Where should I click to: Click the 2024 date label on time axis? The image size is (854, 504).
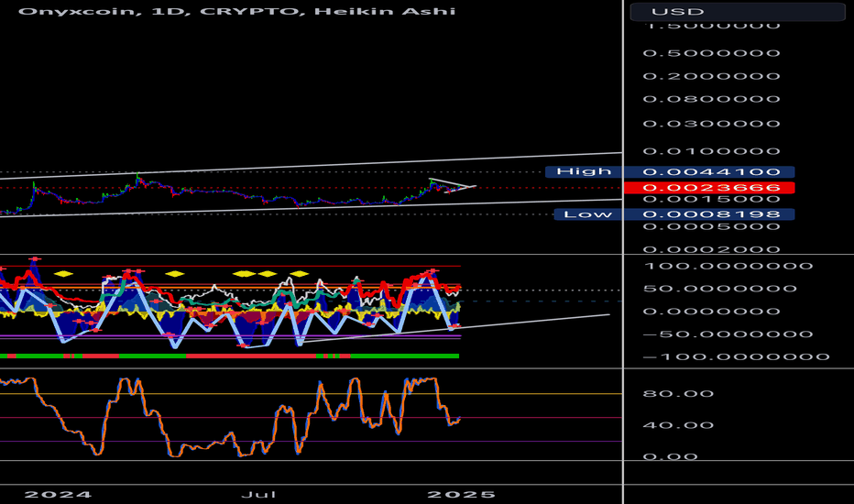pyautogui.click(x=59, y=495)
